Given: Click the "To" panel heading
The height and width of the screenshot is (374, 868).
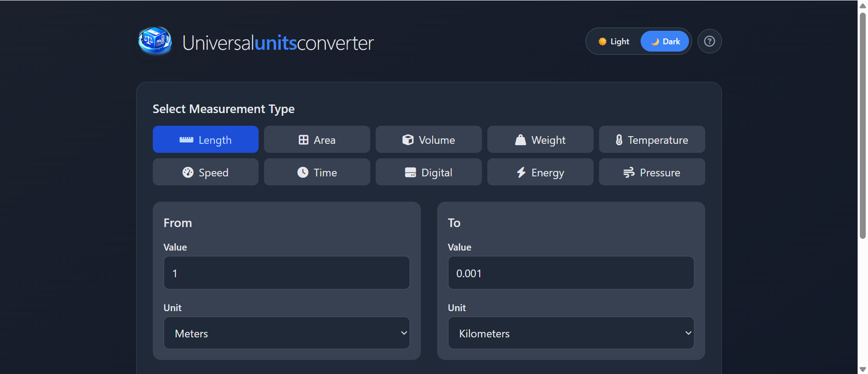Looking at the screenshot, I should pyautogui.click(x=454, y=223).
